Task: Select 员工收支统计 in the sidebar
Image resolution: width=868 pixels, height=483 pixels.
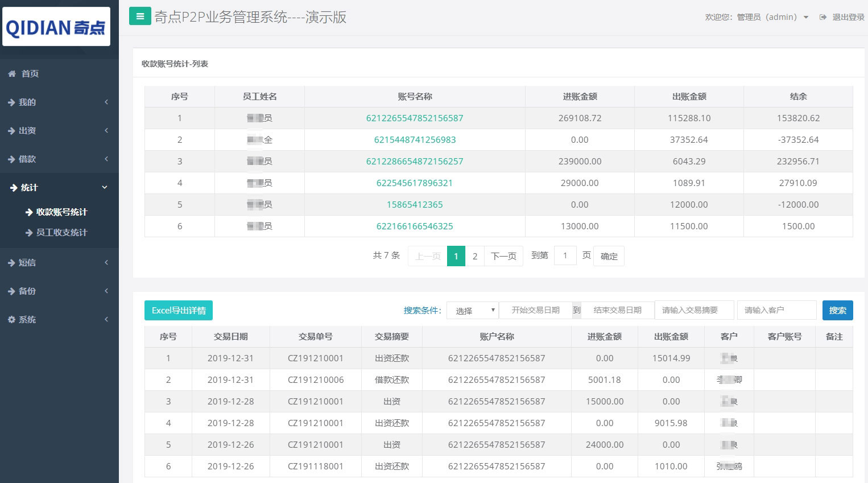Action: 60,232
